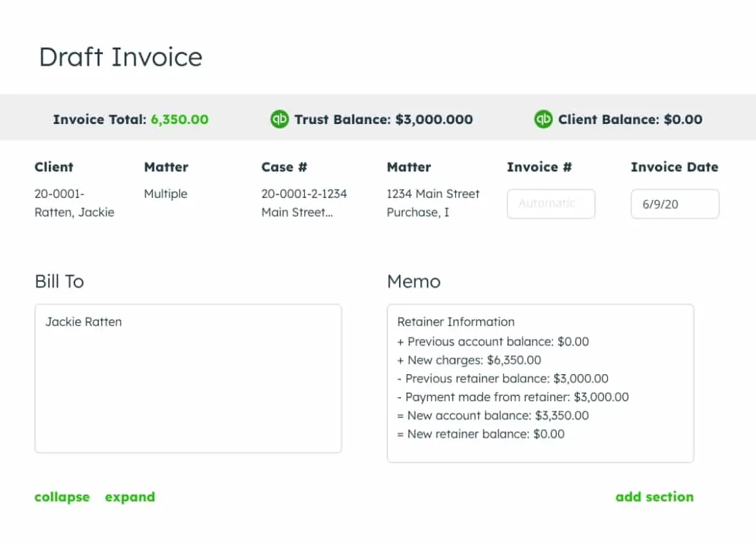This screenshot has width=756, height=545.
Task: Open the Invoice Date field showing 6/9/20
Action: 675,203
